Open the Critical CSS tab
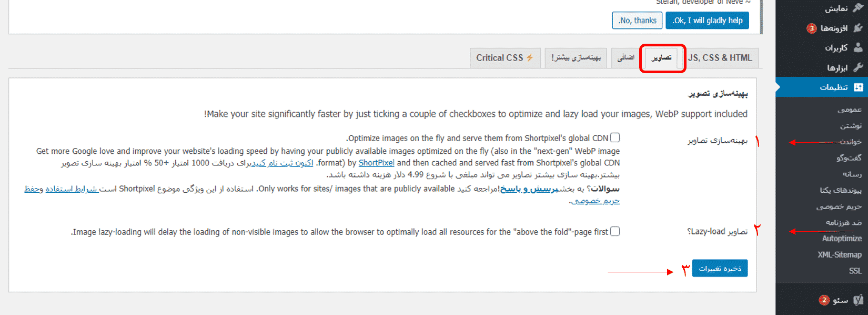The image size is (868, 315). (x=505, y=58)
